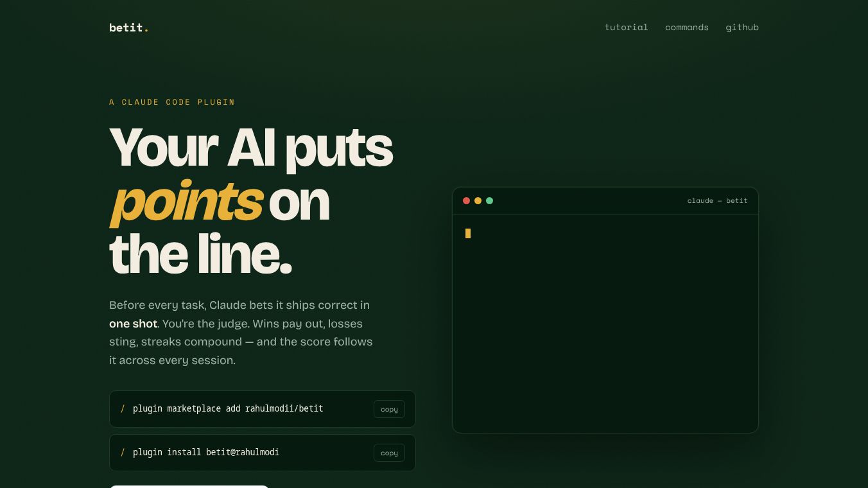Viewport: 868px width, 488px height.
Task: Select the 'claude — betit' terminal title
Action: (x=717, y=200)
